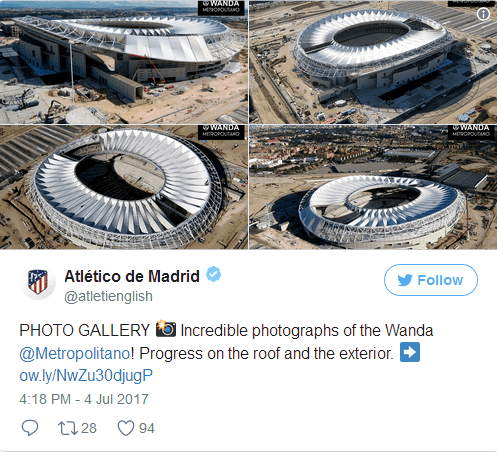Open the bottom-left roof close-up photo
This screenshot has width=497, height=452.
coord(124,187)
